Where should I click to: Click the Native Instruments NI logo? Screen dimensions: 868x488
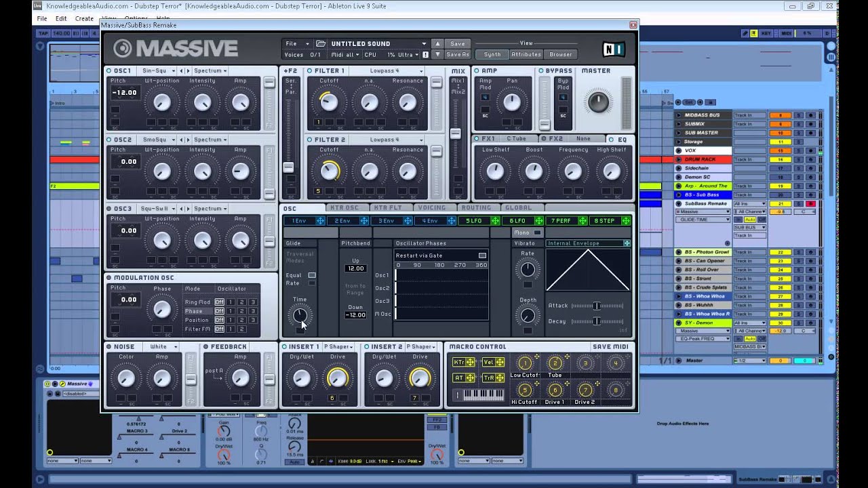613,49
